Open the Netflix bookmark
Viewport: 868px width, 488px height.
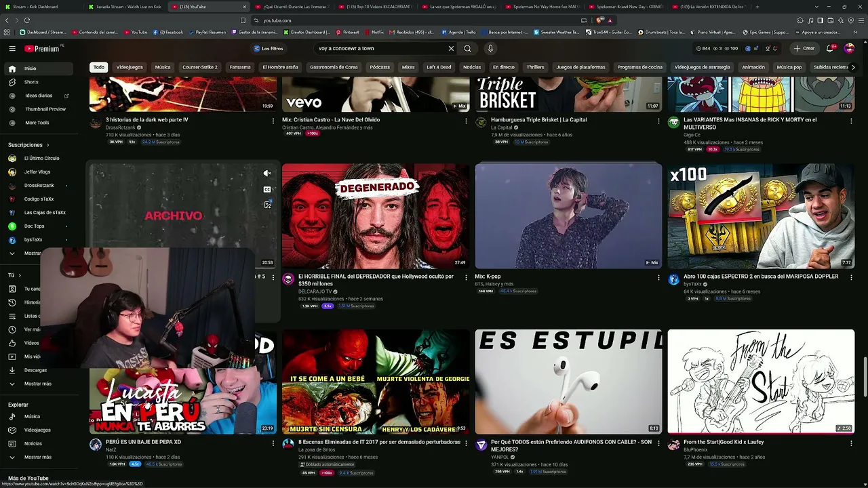[374, 32]
